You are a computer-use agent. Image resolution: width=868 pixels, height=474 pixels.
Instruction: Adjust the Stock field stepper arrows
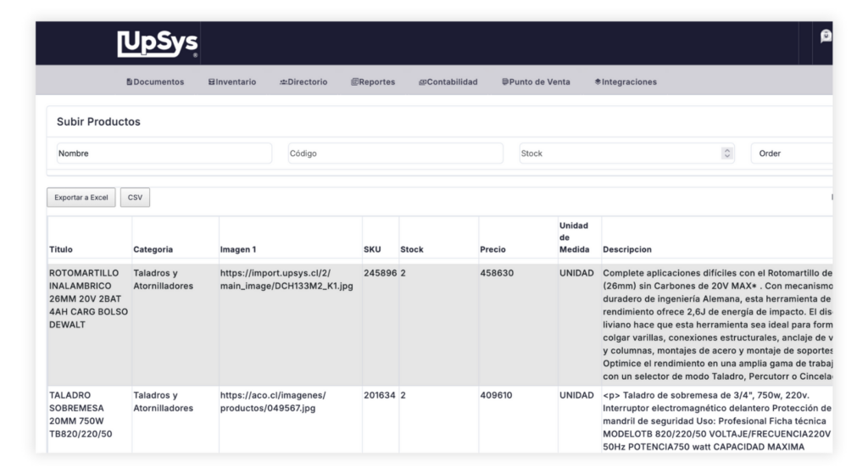click(726, 153)
